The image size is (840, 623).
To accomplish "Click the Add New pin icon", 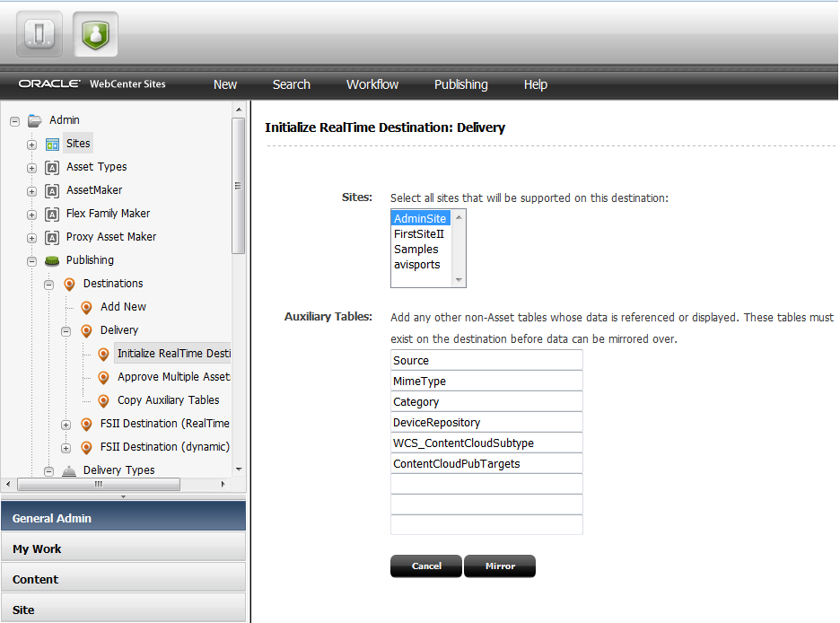I will (86, 308).
